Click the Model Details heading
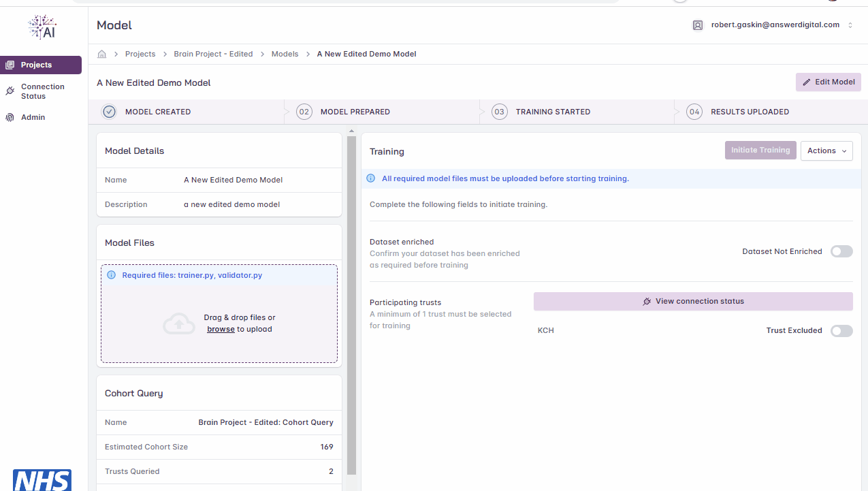This screenshot has width=868, height=491. [134, 151]
